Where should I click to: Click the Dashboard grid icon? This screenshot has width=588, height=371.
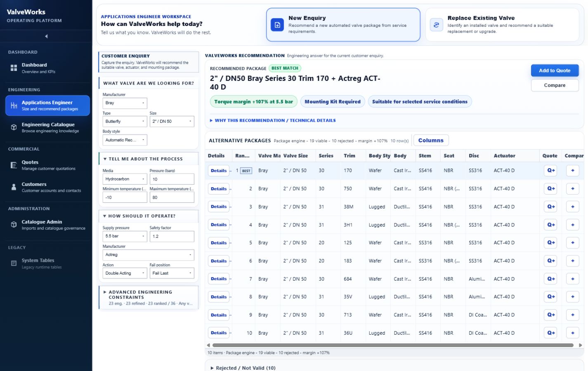14,68
